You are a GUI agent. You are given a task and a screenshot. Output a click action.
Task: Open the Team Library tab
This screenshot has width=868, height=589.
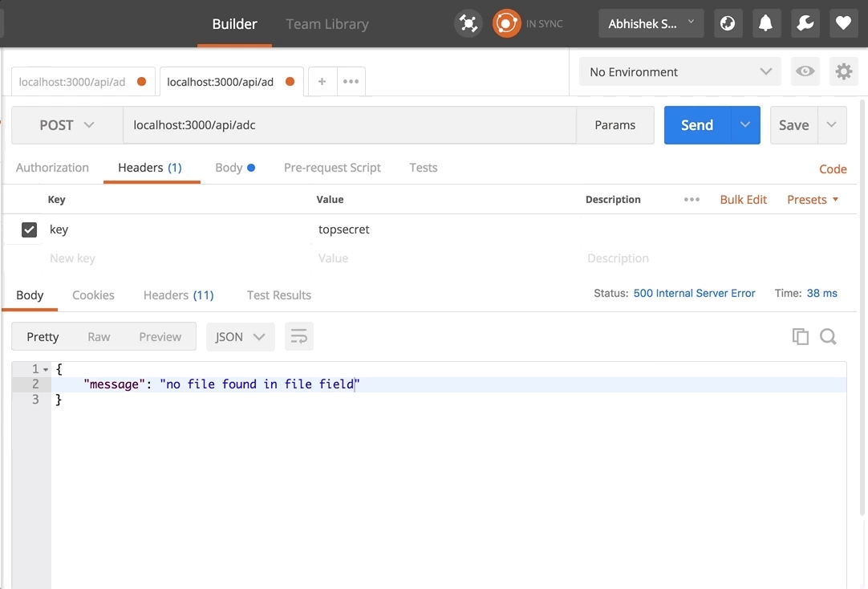pyautogui.click(x=327, y=24)
